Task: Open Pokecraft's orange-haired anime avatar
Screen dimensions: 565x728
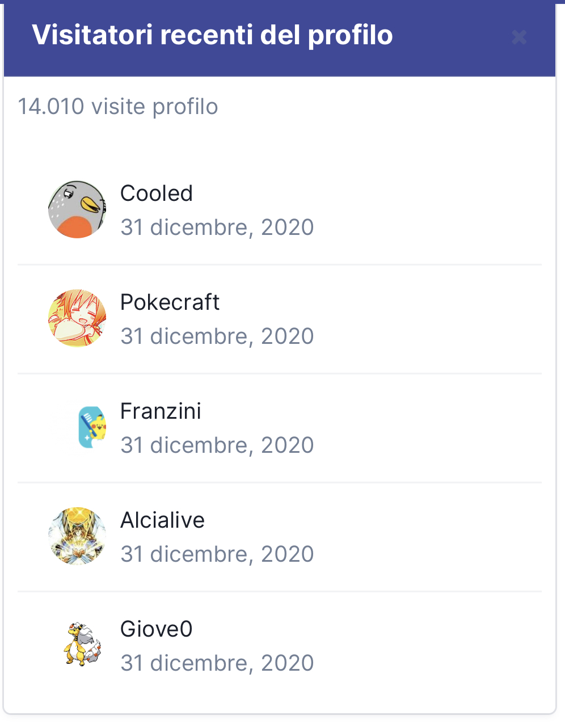Action: [77, 318]
